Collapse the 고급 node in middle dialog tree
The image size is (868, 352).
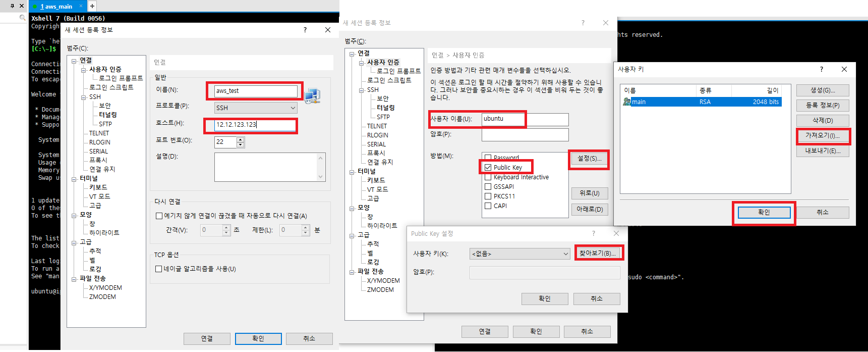[x=352, y=235]
